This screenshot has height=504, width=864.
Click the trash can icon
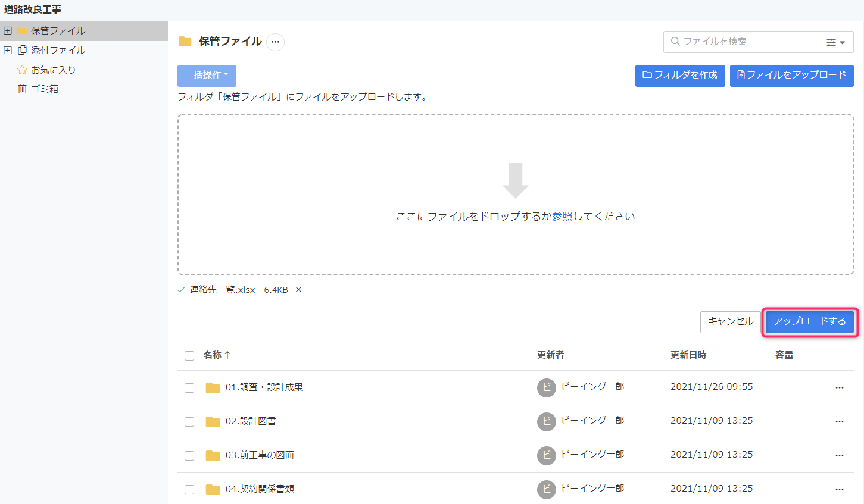(22, 89)
